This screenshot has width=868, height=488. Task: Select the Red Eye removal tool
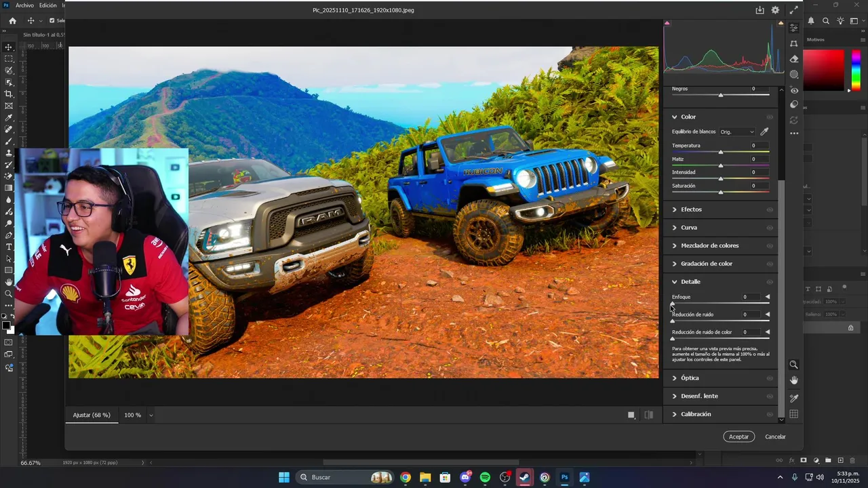click(x=793, y=90)
